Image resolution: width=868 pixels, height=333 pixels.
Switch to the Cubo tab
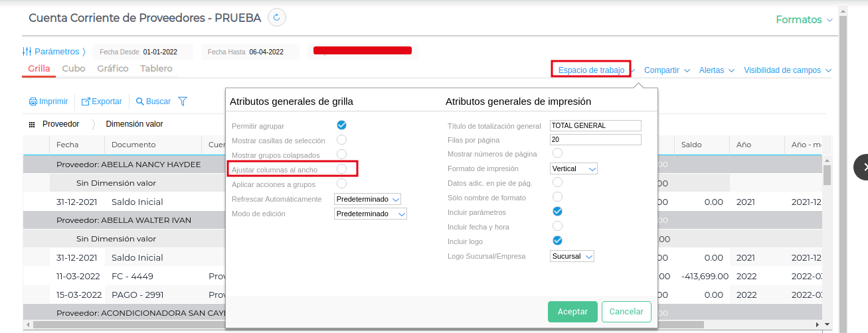click(x=74, y=68)
